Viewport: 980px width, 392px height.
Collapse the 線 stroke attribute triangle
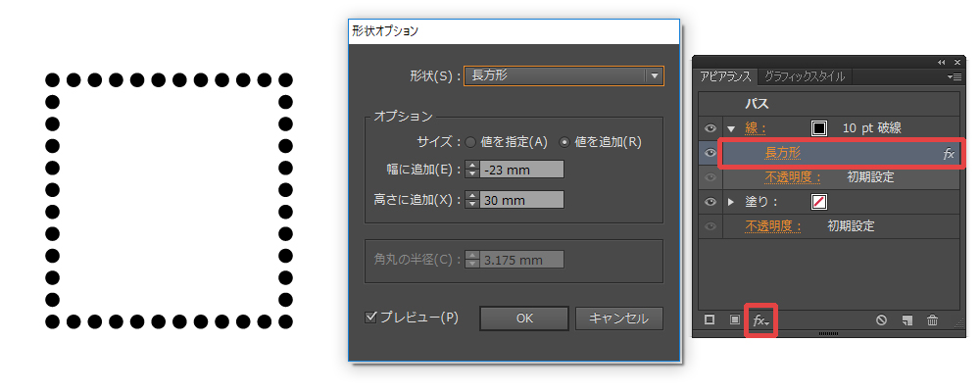click(731, 128)
